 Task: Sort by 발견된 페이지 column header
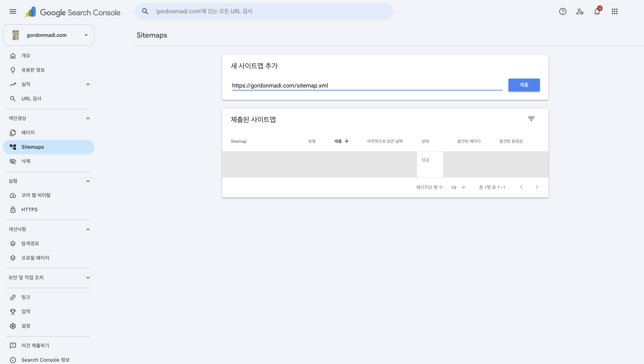pos(469,141)
